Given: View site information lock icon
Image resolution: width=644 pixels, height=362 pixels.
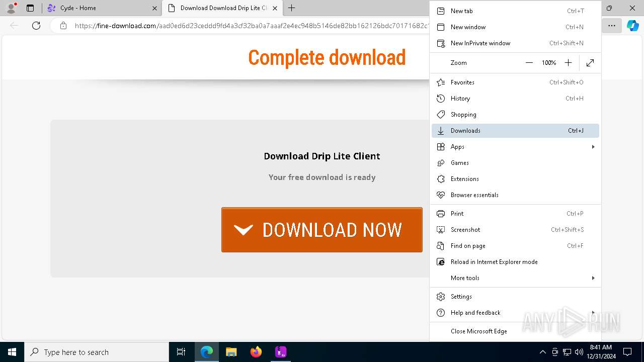Looking at the screenshot, I should click(x=63, y=26).
